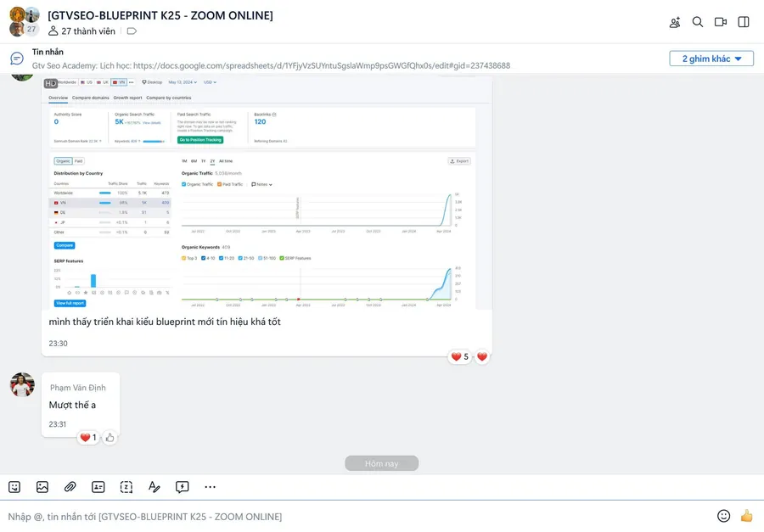Start a video call
Image resolution: width=764 pixels, height=532 pixels.
[x=721, y=22]
